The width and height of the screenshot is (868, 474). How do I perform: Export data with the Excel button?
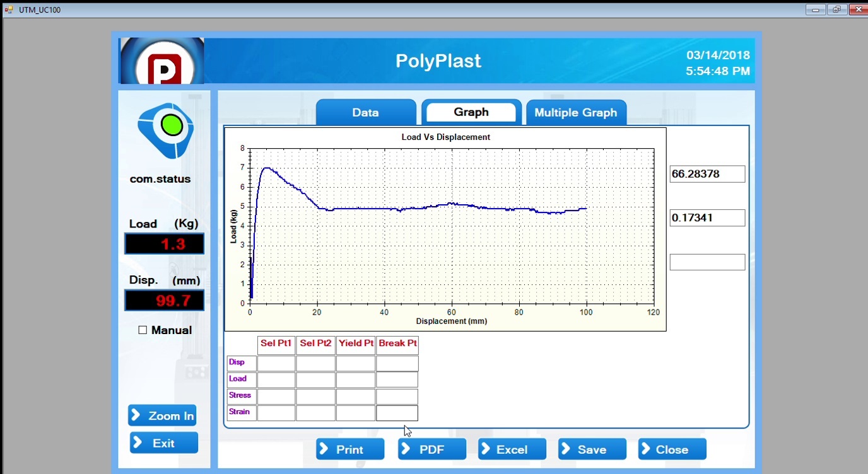[512, 449]
